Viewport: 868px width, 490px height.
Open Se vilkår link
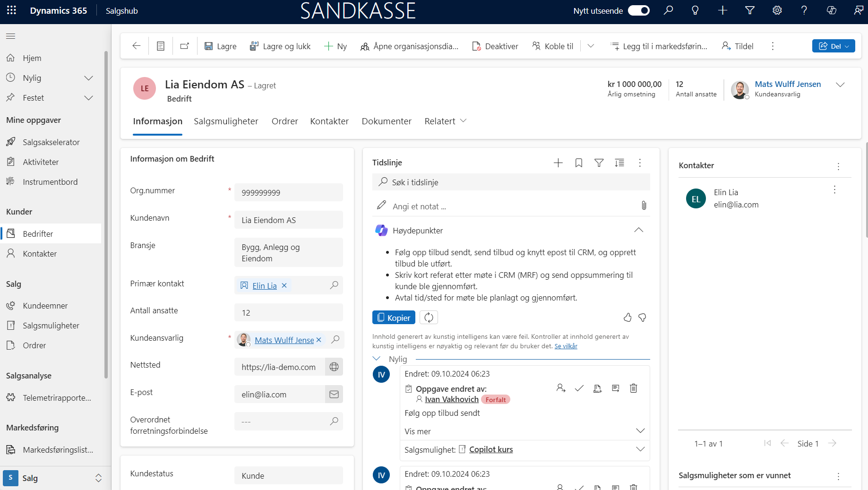click(x=566, y=346)
